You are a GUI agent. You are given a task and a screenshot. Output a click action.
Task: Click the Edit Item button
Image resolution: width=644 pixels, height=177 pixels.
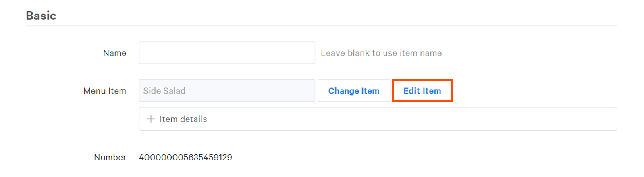(x=422, y=91)
